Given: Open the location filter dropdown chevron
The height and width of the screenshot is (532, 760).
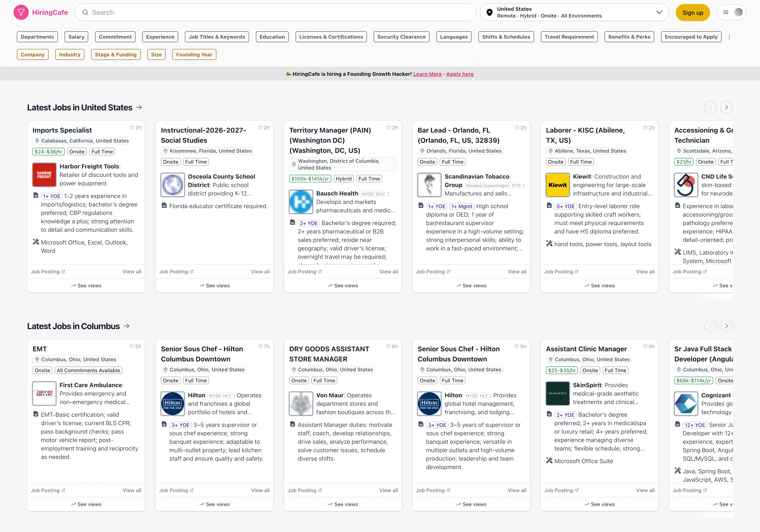Looking at the screenshot, I should 659,12.
